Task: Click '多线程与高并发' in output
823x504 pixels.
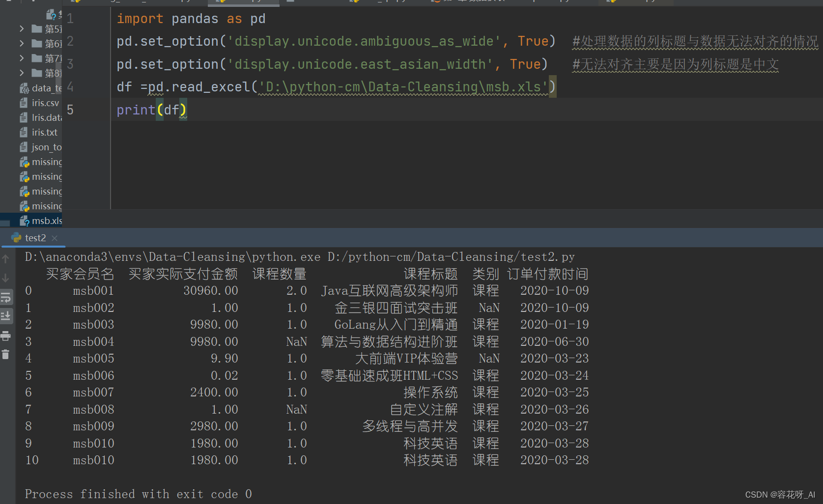Action: point(410,426)
